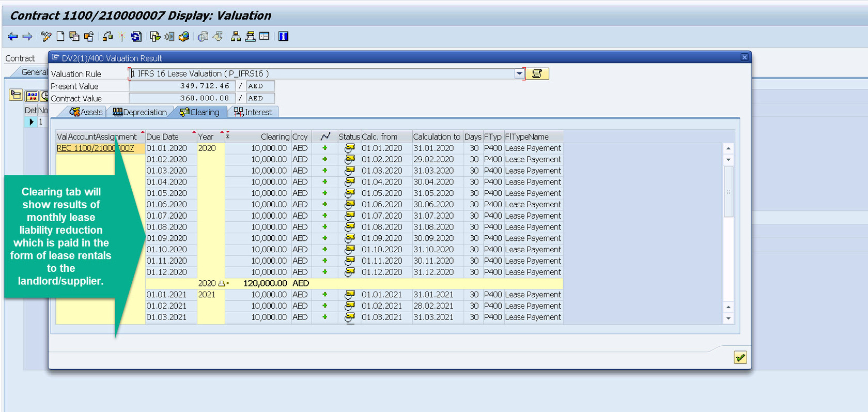Click the page with green arrow icon

(155, 37)
